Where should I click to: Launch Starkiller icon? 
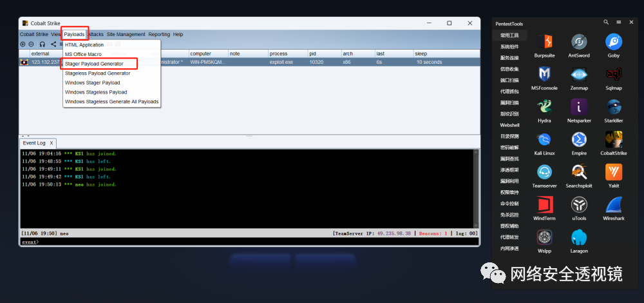[614, 106]
